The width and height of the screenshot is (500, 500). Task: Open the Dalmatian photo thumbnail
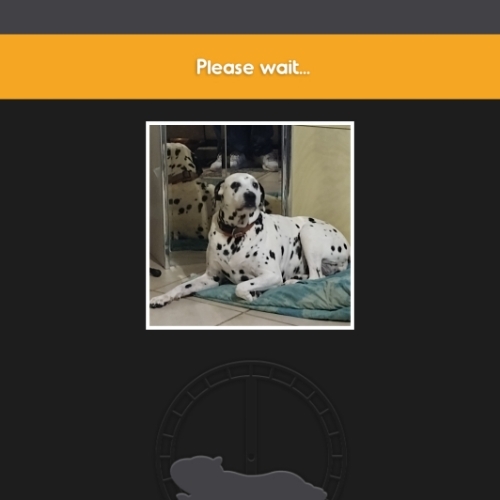coord(250,225)
